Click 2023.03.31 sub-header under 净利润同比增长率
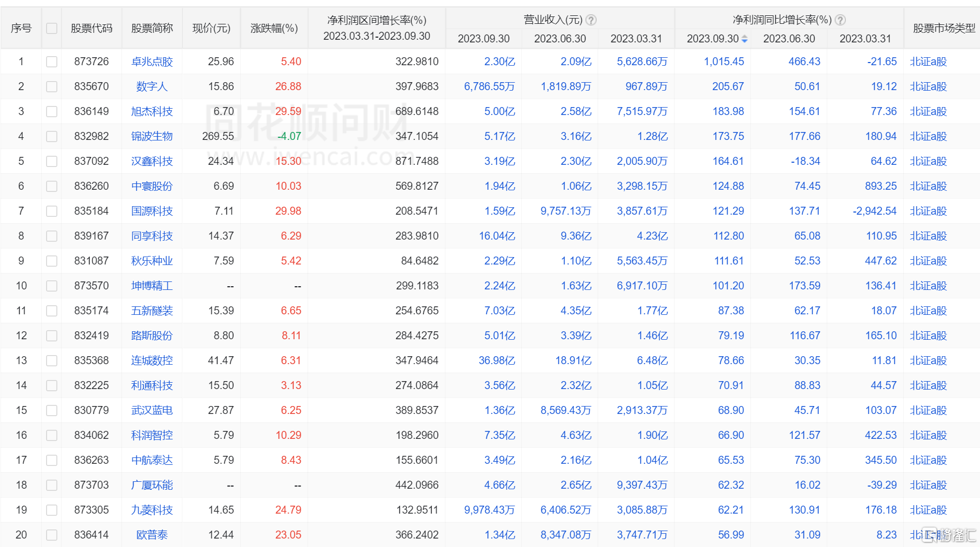Screen dimensions: 980x547 [x=865, y=39]
